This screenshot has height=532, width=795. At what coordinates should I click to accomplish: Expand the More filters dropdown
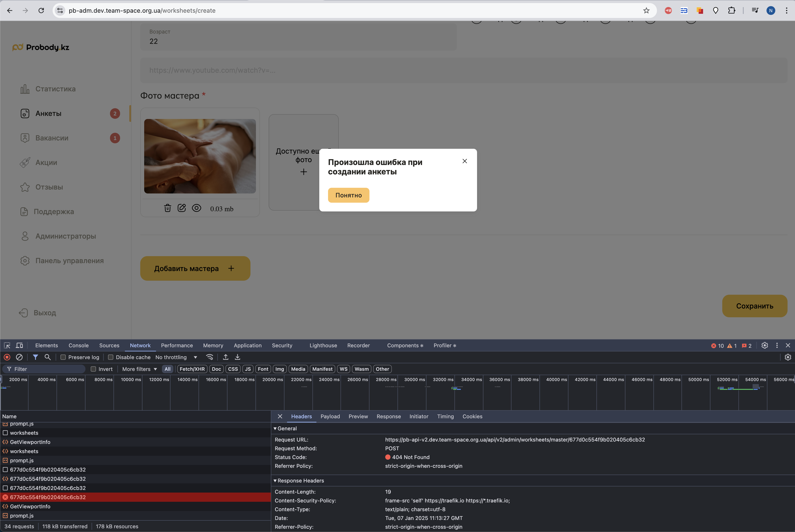pyautogui.click(x=139, y=369)
